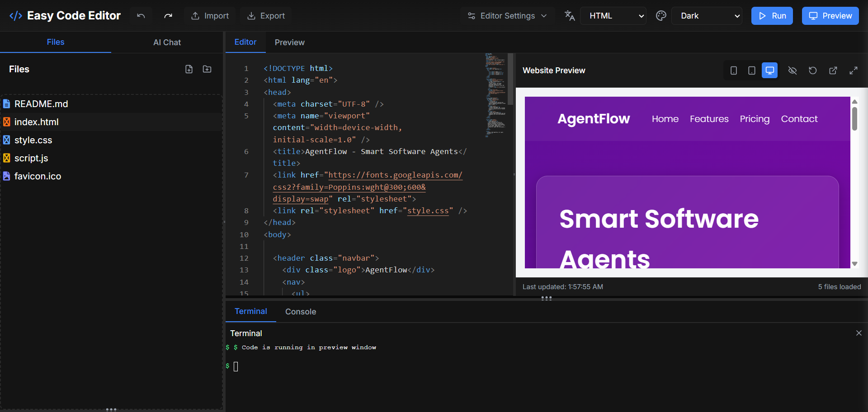Click the undo arrow icon
The width and height of the screenshot is (868, 412).
141,16
